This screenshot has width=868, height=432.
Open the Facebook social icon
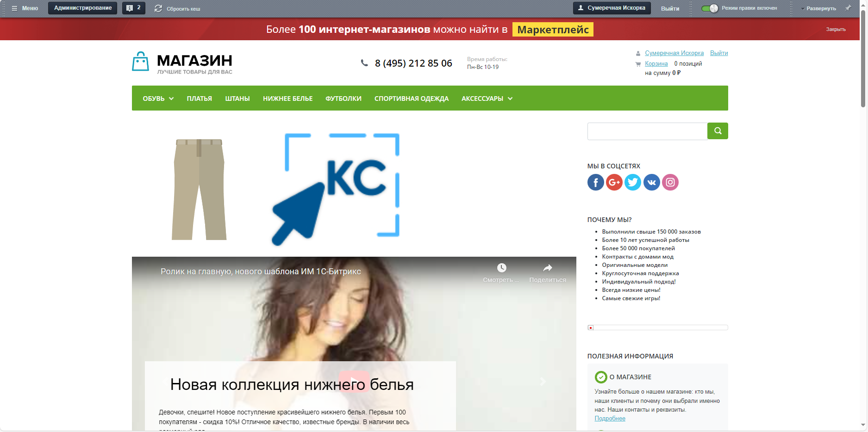(595, 182)
